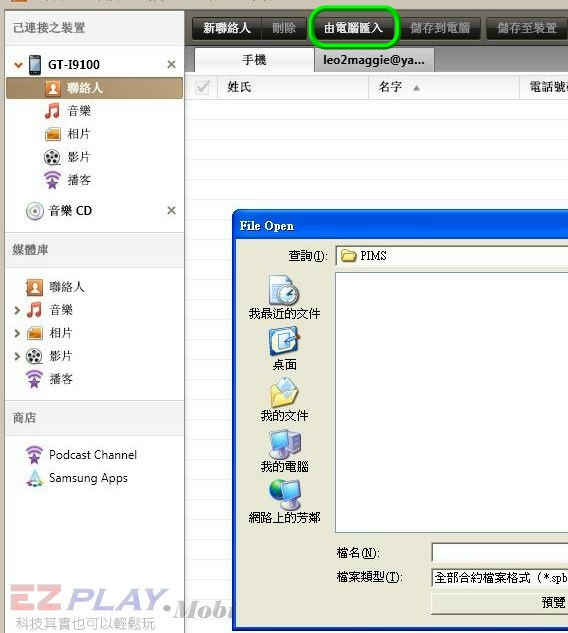The height and width of the screenshot is (633, 568).
Task: Expand the library 音樂 tree node
Action: click(17, 310)
